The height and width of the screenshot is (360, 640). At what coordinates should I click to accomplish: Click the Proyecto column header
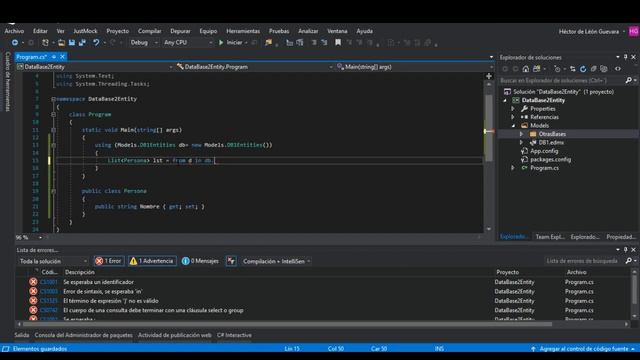[x=507, y=272]
